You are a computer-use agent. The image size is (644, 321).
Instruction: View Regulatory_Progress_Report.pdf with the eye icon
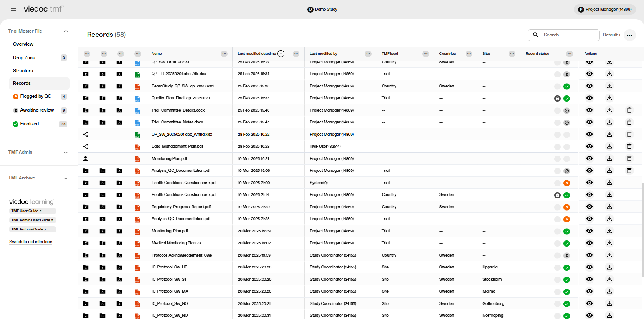pyautogui.click(x=589, y=207)
